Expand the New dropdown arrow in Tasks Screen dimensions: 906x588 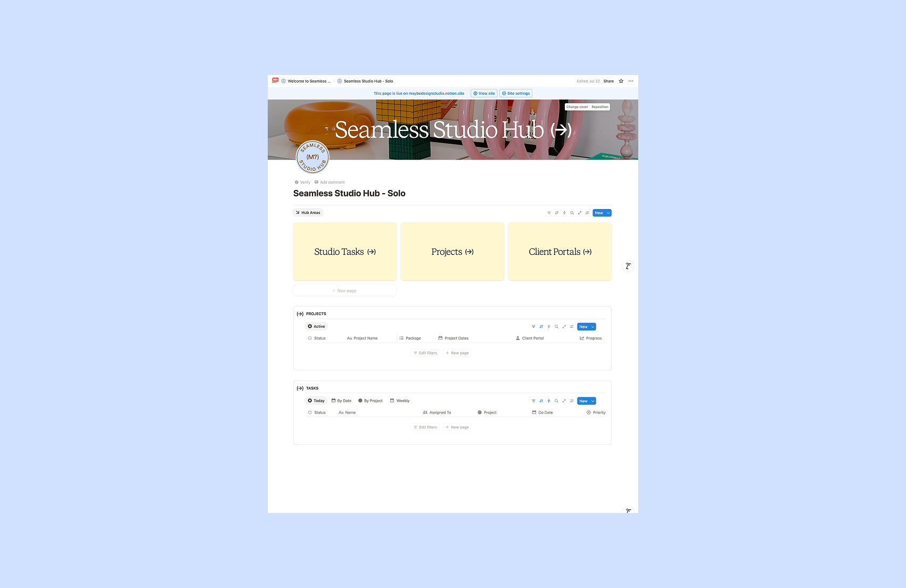click(x=593, y=401)
